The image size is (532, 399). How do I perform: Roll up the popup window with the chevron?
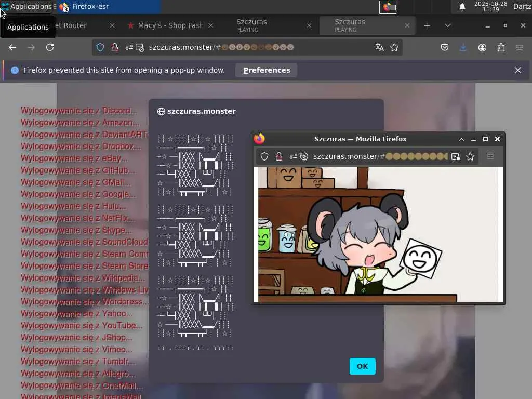(461, 139)
